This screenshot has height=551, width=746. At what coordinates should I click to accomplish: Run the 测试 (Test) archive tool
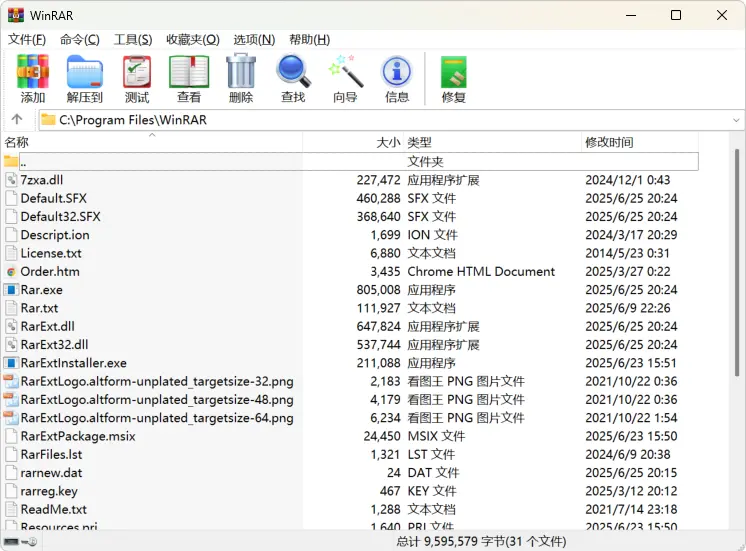tap(137, 71)
